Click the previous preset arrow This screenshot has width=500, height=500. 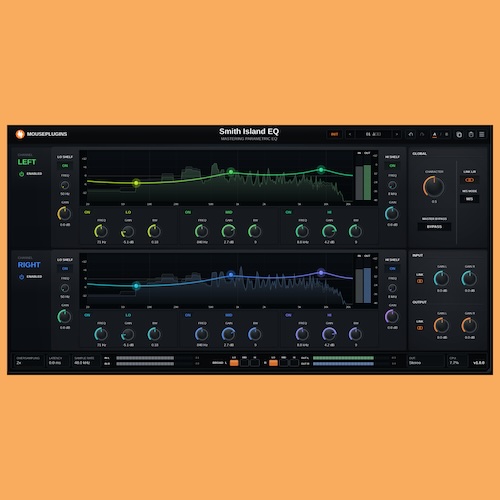[350, 134]
